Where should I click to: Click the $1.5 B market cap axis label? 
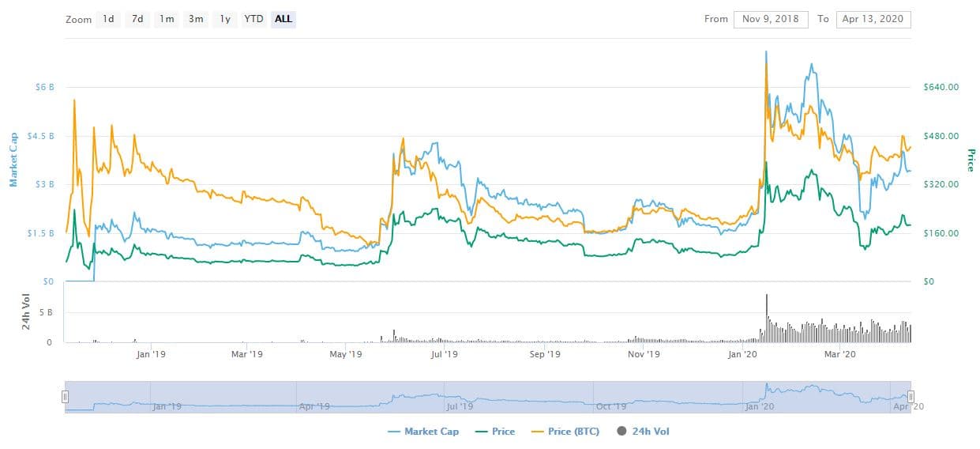point(40,233)
